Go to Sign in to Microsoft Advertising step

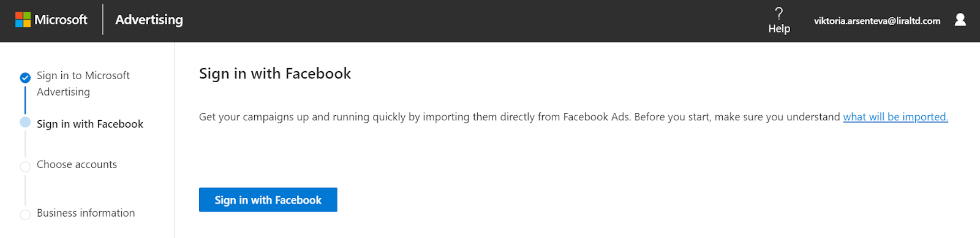[83, 83]
